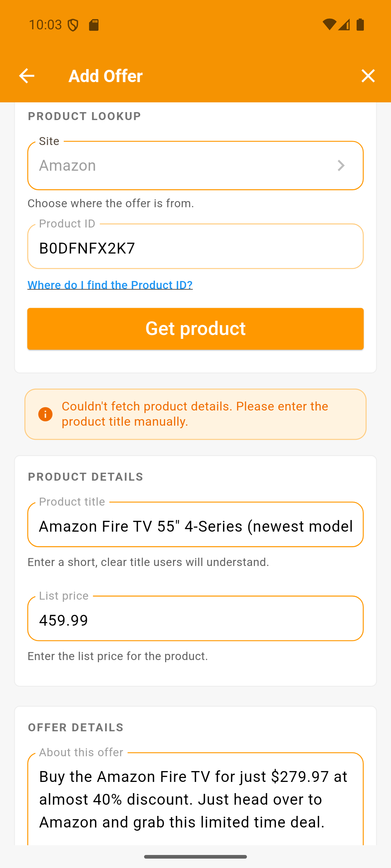Screen dimensions: 391x868
Task: Tap the battery status icon
Action: (x=360, y=25)
